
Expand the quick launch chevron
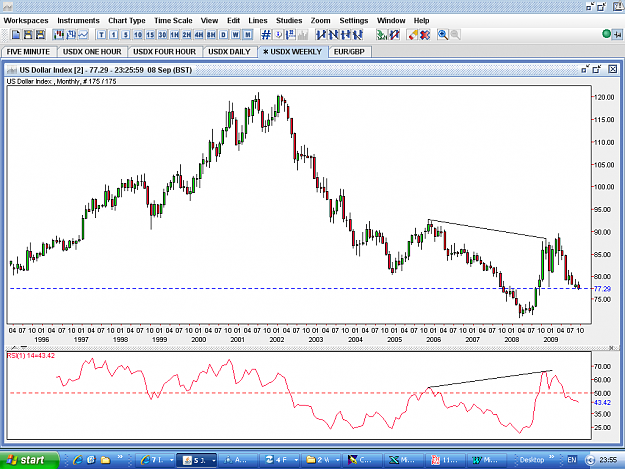(x=120, y=457)
